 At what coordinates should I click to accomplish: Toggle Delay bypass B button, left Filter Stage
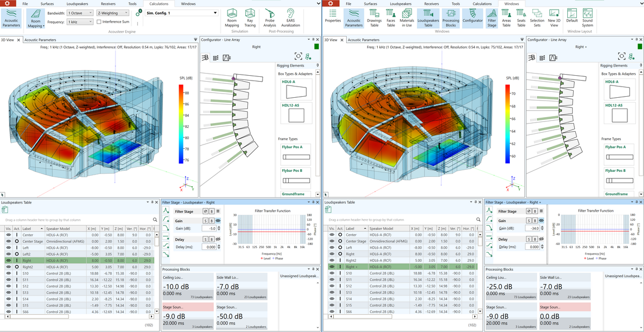click(211, 239)
